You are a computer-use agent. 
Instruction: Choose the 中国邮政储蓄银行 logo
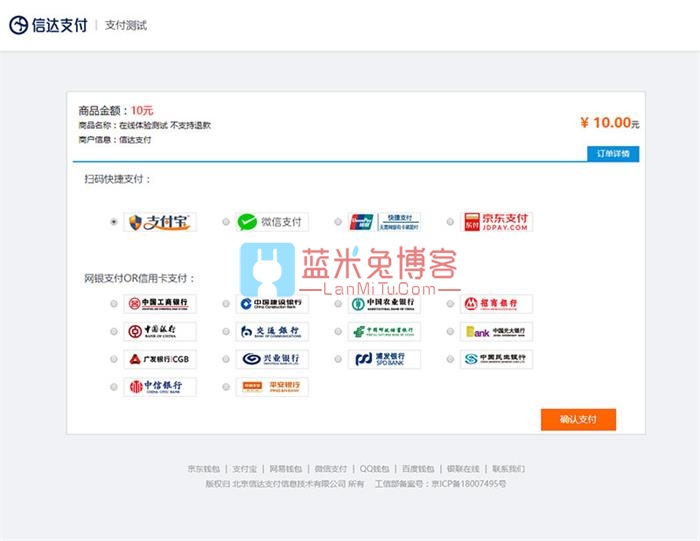pyautogui.click(x=384, y=332)
